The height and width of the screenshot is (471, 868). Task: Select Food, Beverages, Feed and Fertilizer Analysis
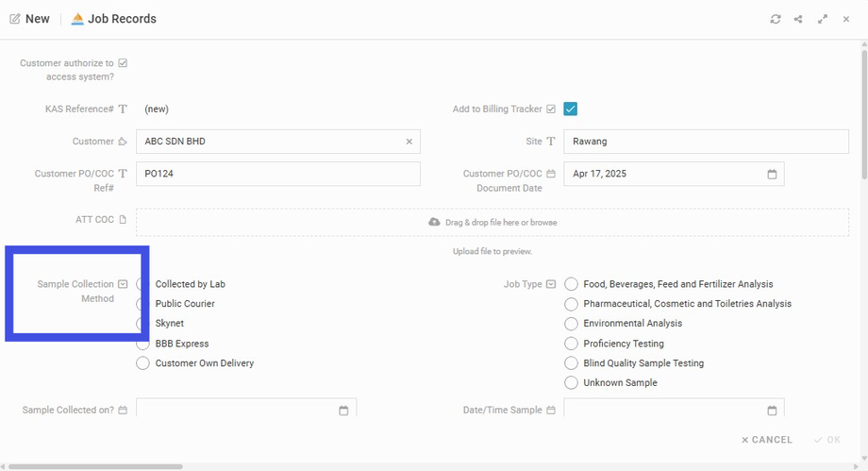coord(571,284)
